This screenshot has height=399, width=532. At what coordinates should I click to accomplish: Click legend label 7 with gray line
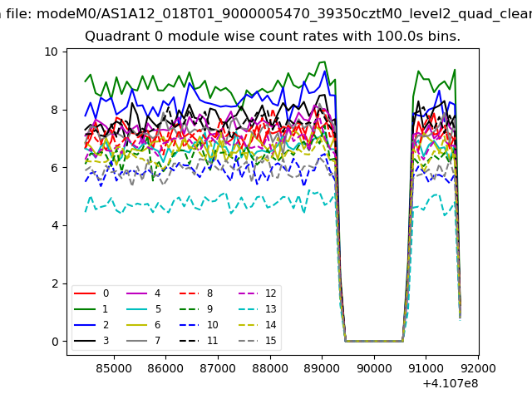click(x=157, y=341)
